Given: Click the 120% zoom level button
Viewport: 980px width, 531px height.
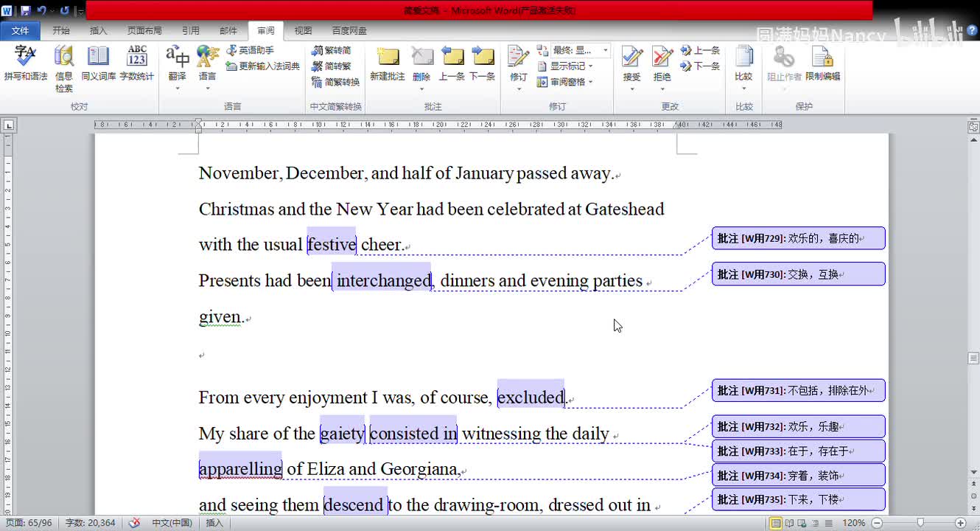Looking at the screenshot, I should (854, 523).
